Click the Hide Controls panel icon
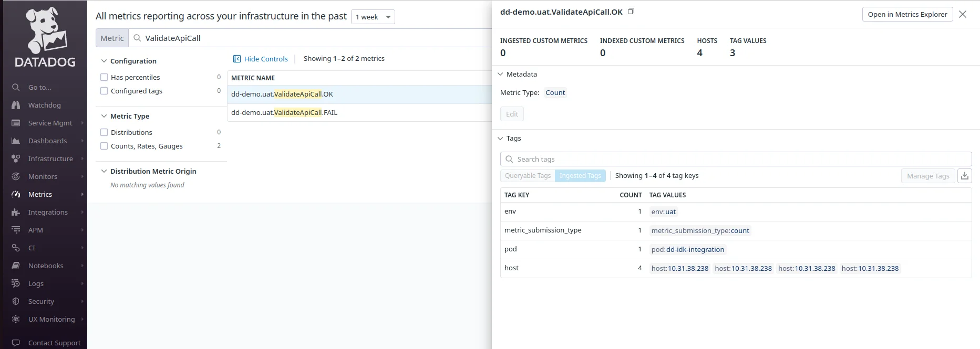Screen dimensions: 980x349 (x=237, y=59)
